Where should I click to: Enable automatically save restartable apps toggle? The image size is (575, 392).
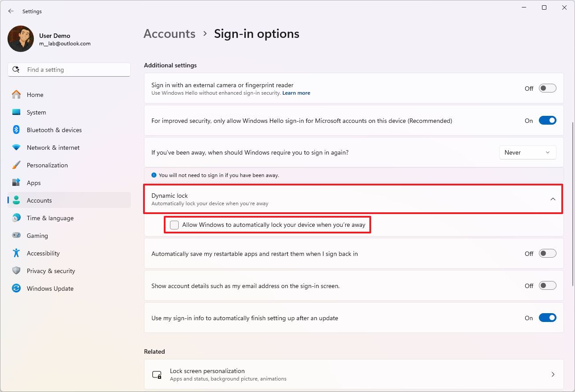tap(547, 253)
